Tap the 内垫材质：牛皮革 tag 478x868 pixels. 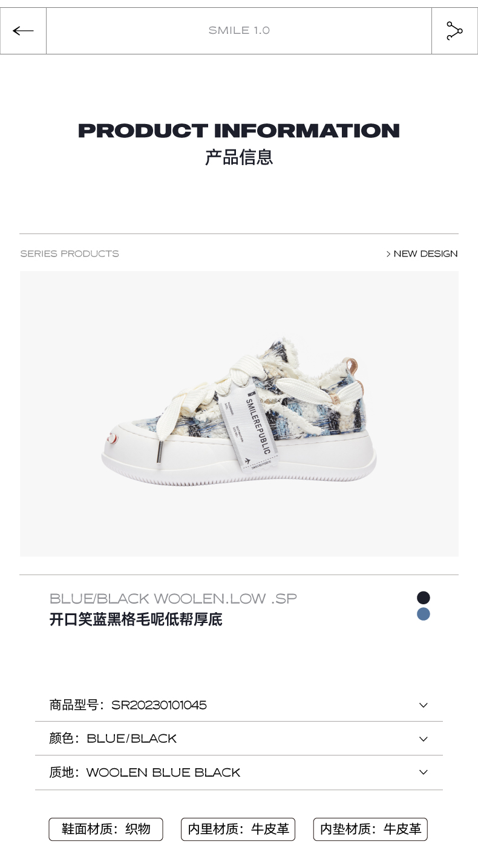[x=370, y=829]
